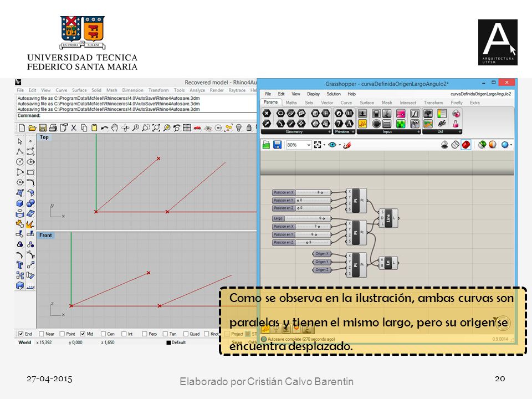
Task: Check the Quad object snap checkbox
Action: tap(186, 334)
